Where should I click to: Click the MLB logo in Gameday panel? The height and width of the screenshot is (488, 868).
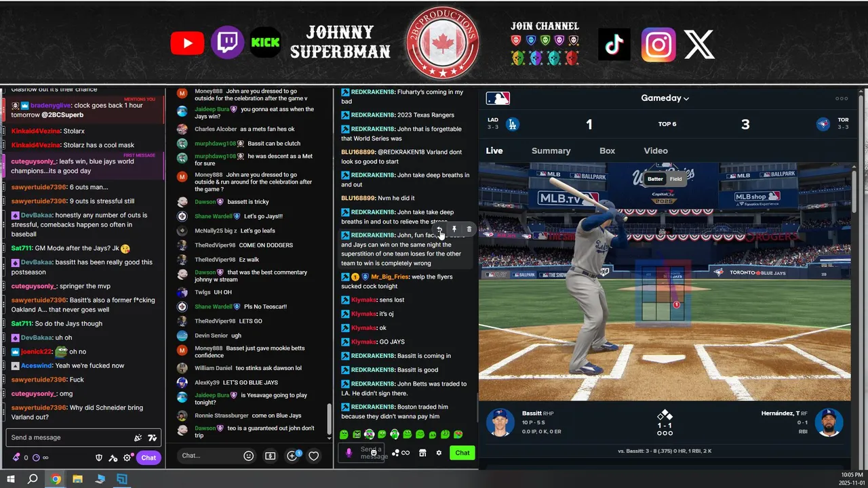pos(498,98)
